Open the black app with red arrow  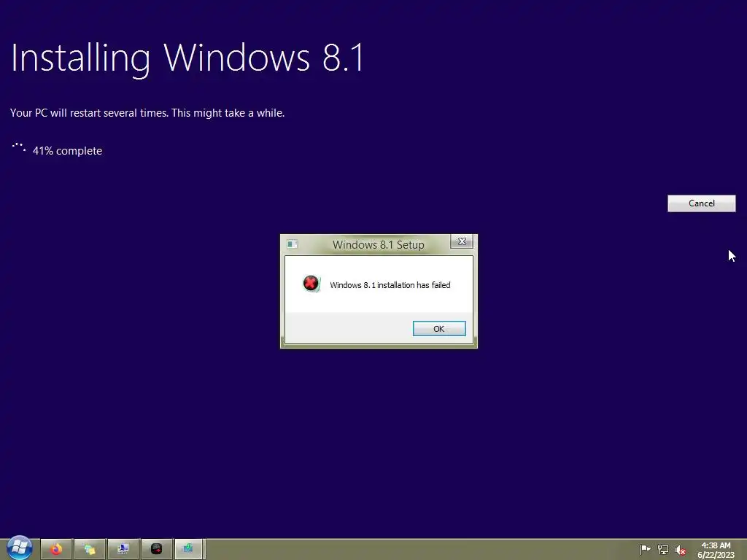[156, 549]
